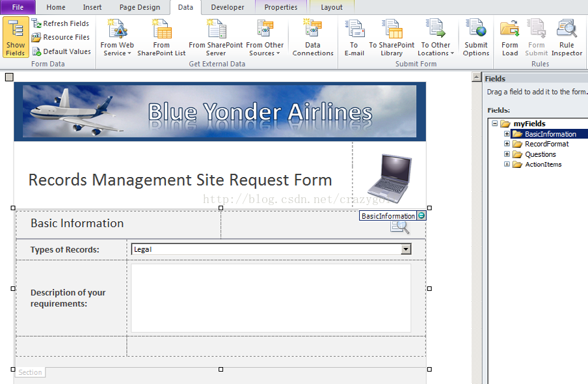
Task: Set submit To SharePoint Library
Action: pyautogui.click(x=392, y=38)
